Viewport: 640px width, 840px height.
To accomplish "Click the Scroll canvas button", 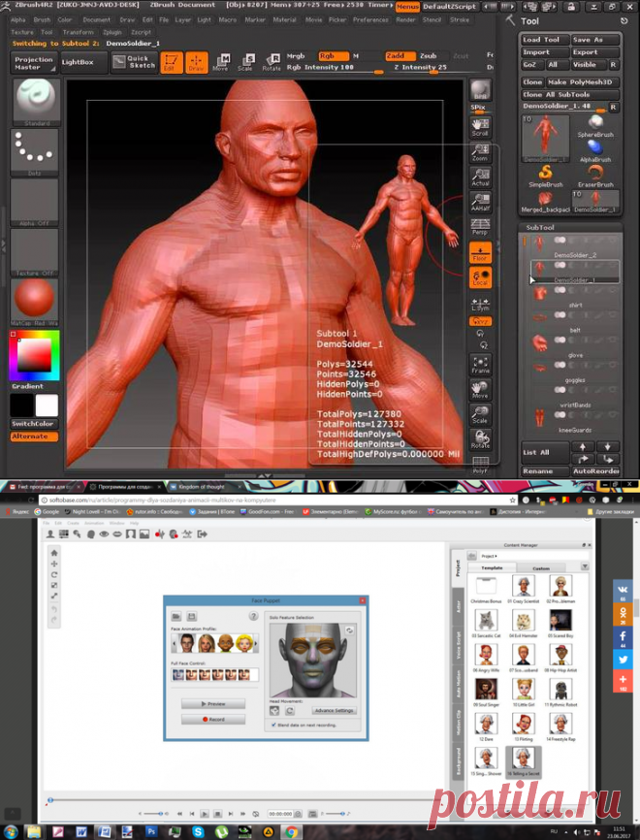I will point(480,127).
